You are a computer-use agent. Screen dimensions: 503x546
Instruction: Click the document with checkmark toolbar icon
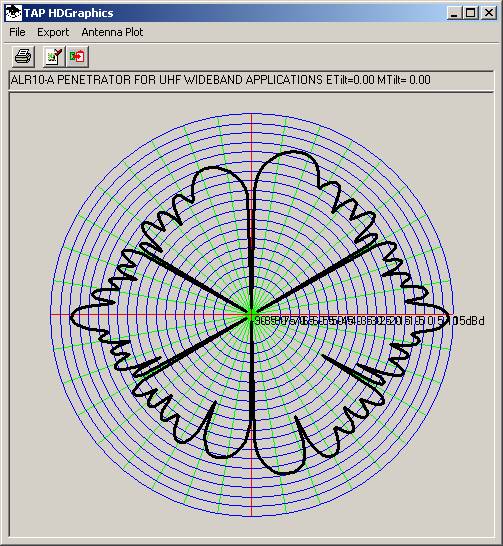point(54,56)
